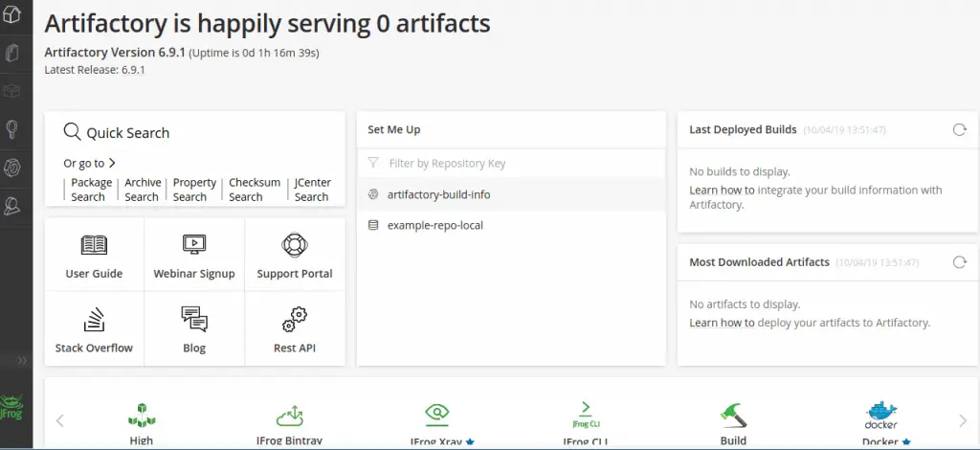The image size is (980, 450).
Task: Click 'Learn how to' deploy artifacts link
Action: [722, 323]
